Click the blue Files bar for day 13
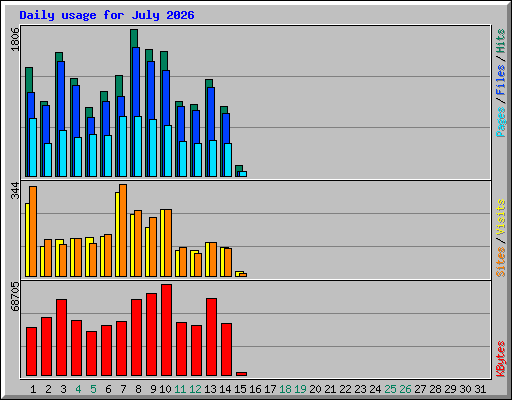The height and width of the screenshot is (400, 512). 211,113
